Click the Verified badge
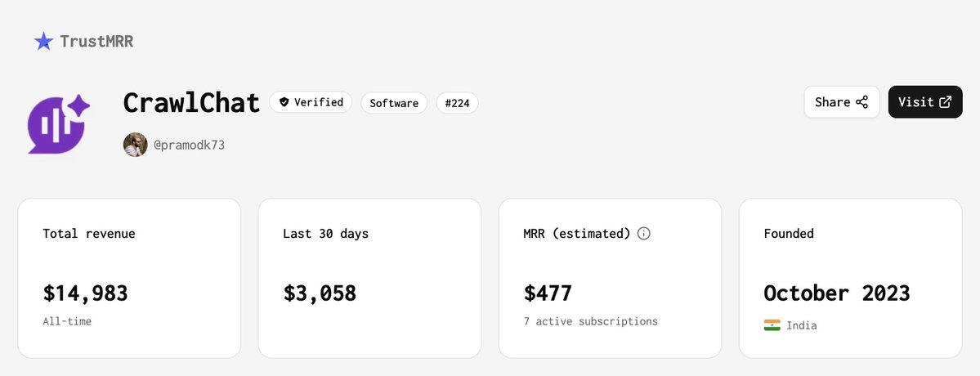 click(311, 102)
